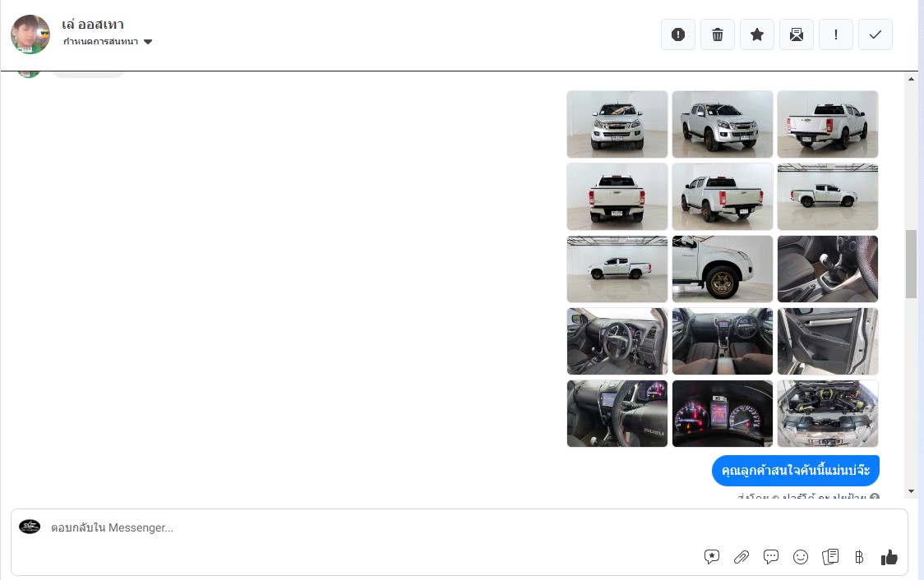
Task: Click the page avatar beside reply box
Action: pos(30,527)
